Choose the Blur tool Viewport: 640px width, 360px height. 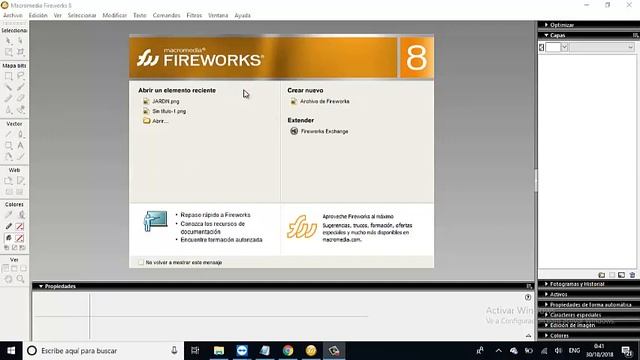9,110
